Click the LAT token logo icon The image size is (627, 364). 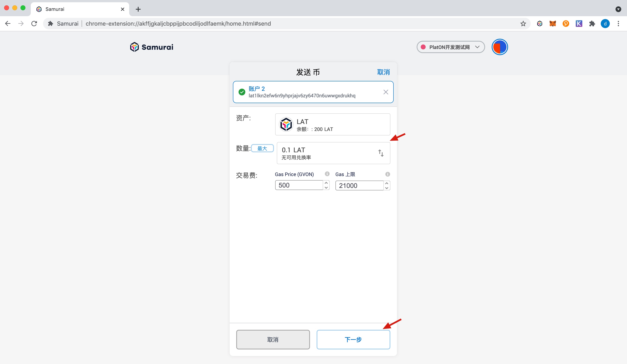[286, 124]
